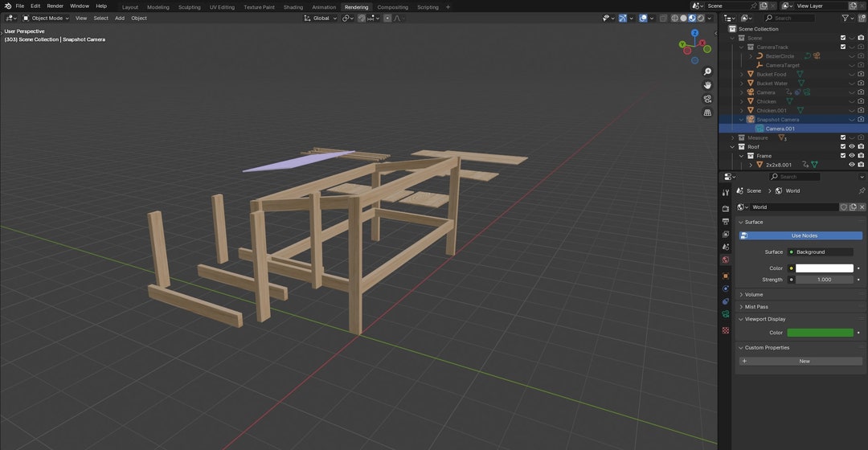Uncheck the Frame collection checkbox
The width and height of the screenshot is (868, 450).
843,156
